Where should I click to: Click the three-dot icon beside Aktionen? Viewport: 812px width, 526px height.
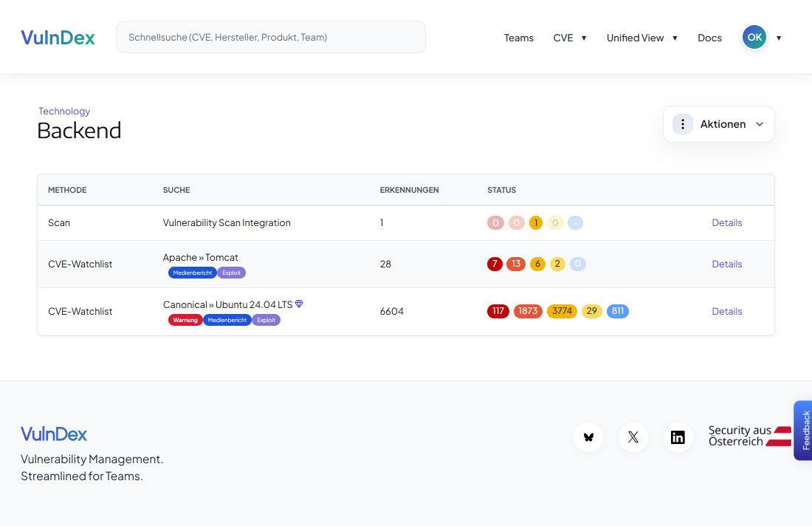(x=683, y=124)
